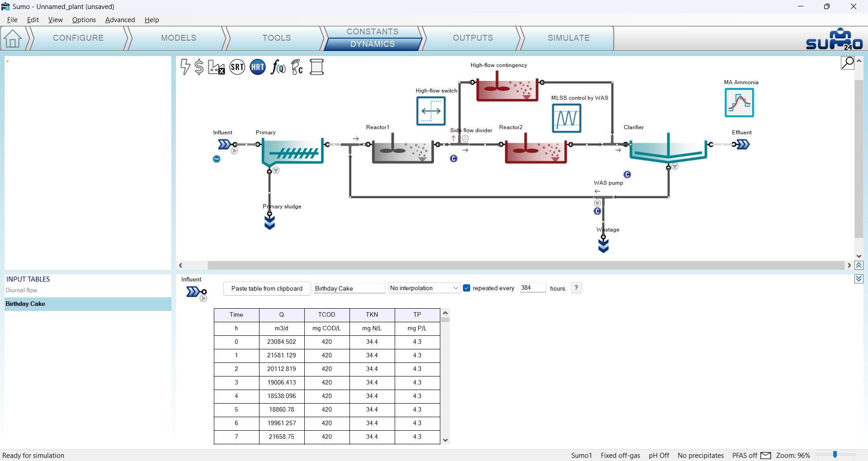Image resolution: width=868 pixels, height=461 pixels.
Task: Select the Clarifier unit
Action: coord(668,148)
